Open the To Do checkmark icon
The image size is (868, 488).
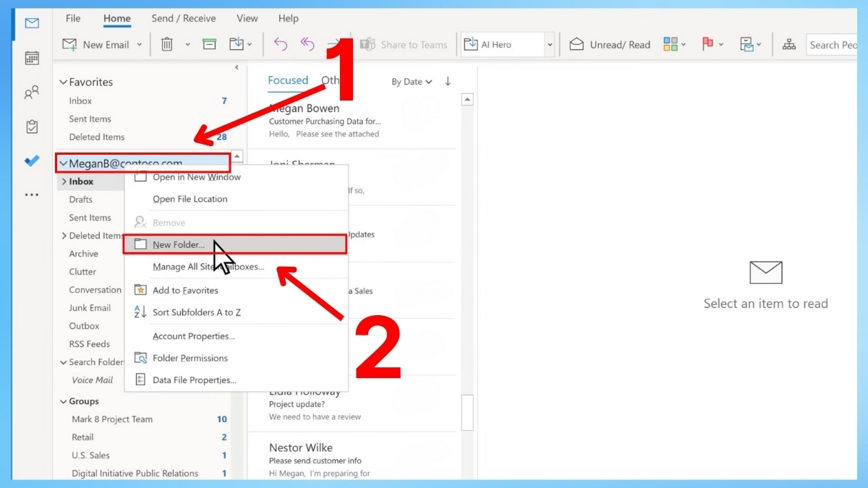pyautogui.click(x=32, y=161)
